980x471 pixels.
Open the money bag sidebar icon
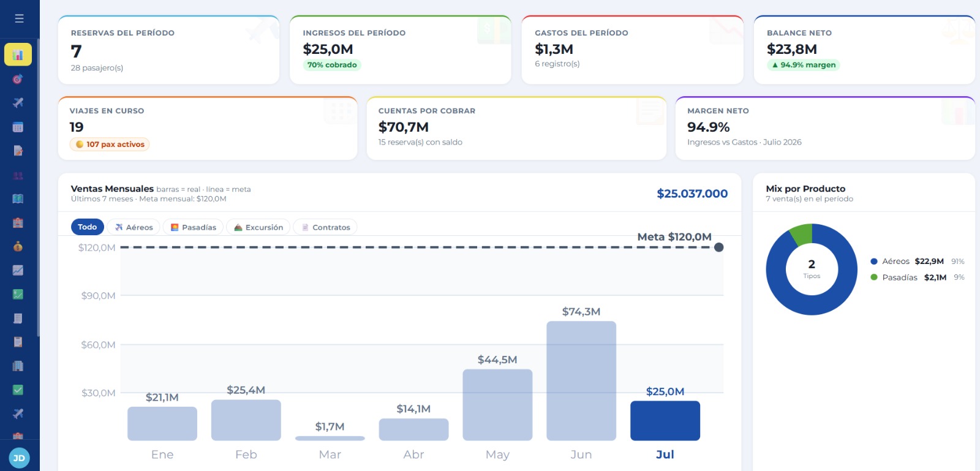coord(18,246)
